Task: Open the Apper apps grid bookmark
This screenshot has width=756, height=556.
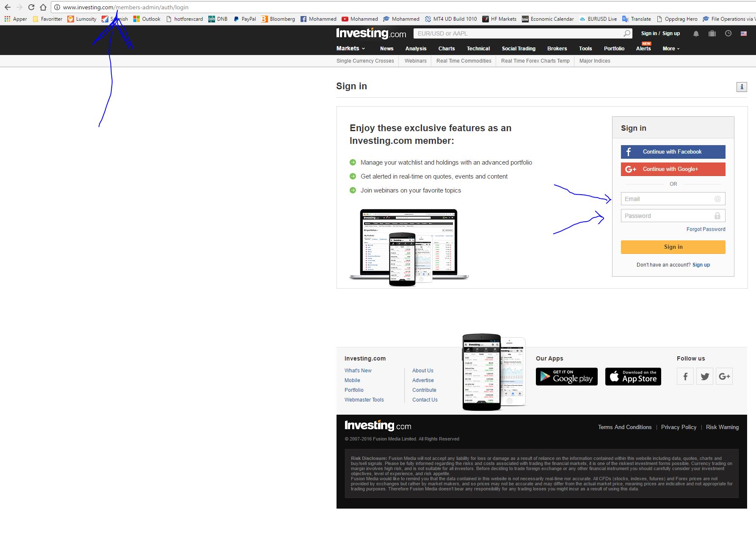Action: point(16,19)
